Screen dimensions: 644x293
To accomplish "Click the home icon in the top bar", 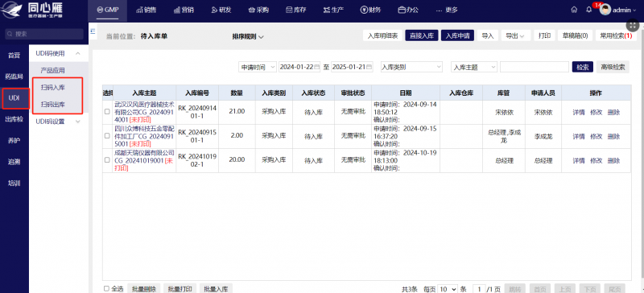I will (574, 10).
